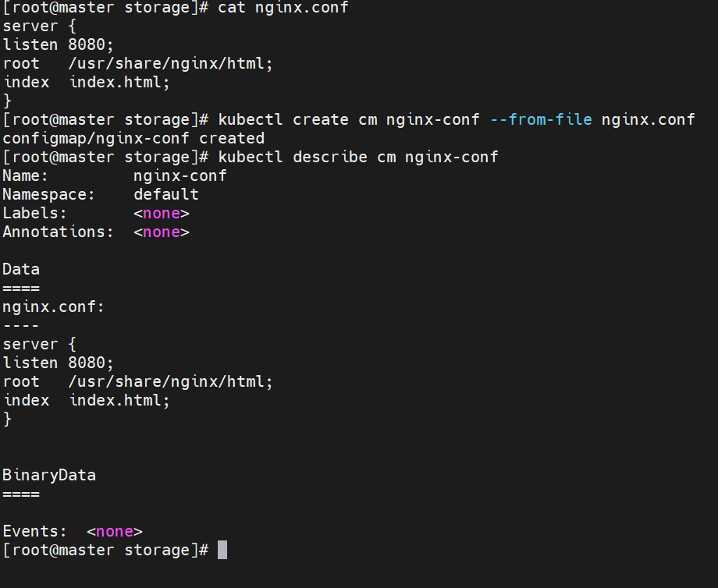
Task: Click the '--from-file' option in blue
Action: pos(541,120)
